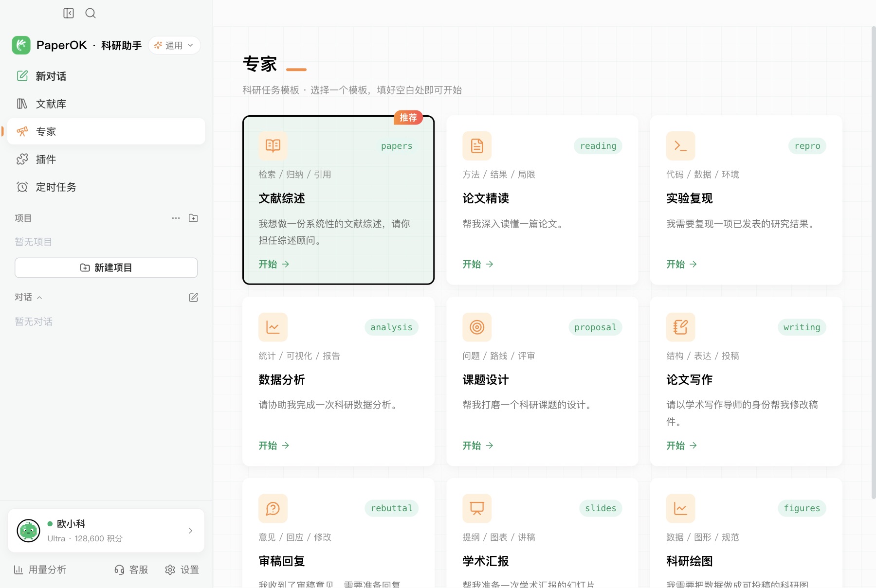Open search via magnifier icon

click(91, 13)
